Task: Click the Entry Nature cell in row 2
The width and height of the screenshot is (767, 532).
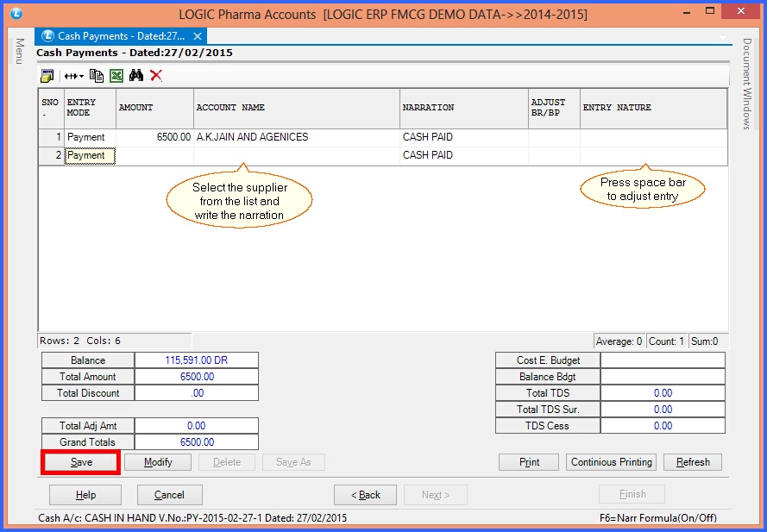Action: click(x=653, y=155)
